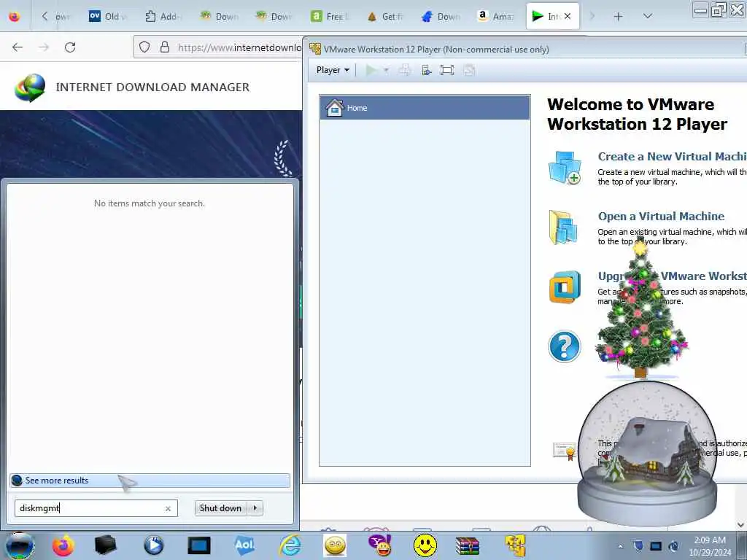This screenshot has width=747, height=560.
Task: Click Create a New Virtual Machine link
Action: (x=672, y=156)
